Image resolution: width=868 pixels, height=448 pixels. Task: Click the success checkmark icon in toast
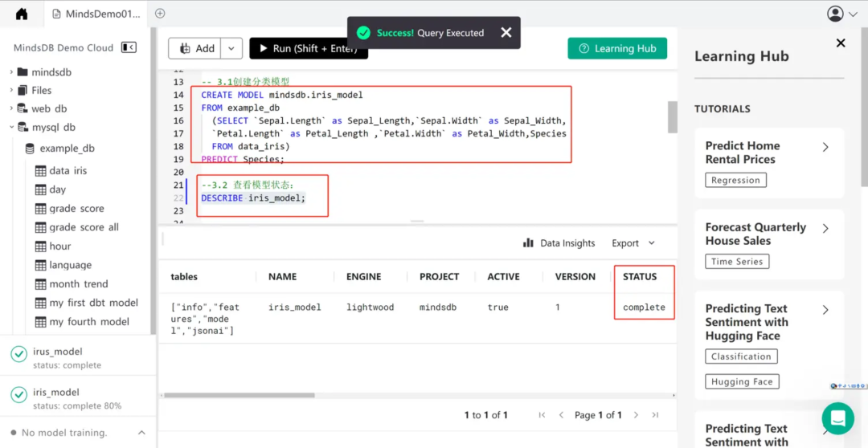click(x=363, y=33)
